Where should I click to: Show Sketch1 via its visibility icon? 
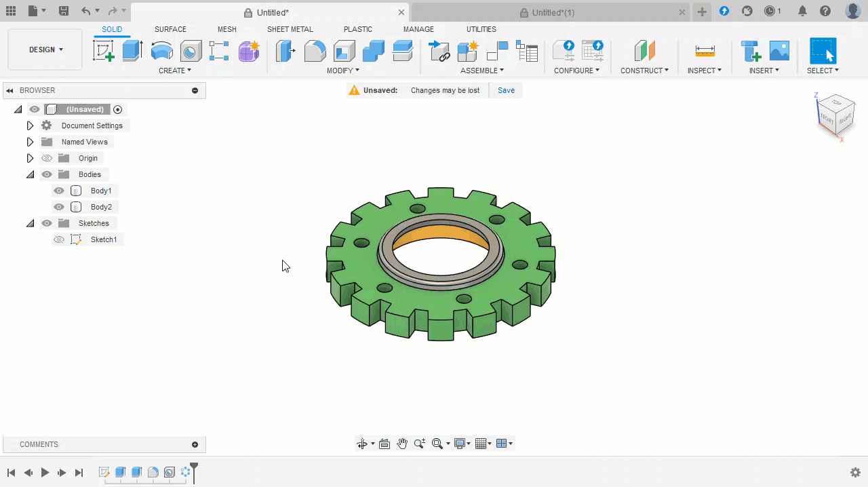(59, 239)
